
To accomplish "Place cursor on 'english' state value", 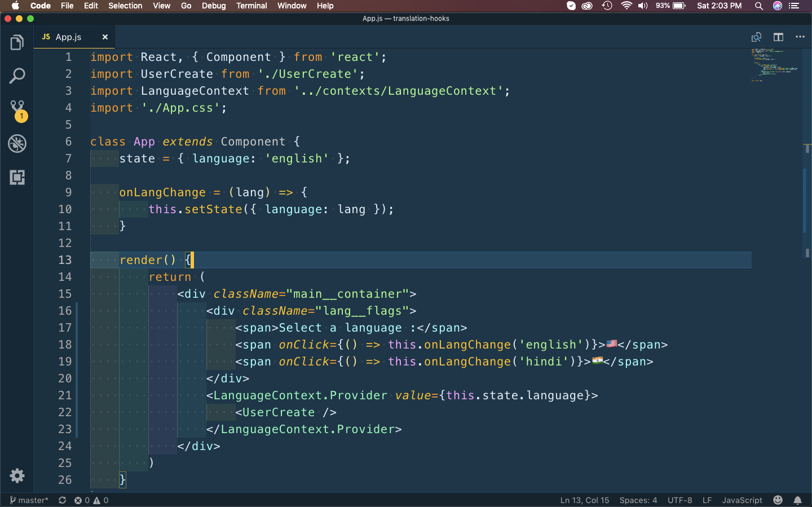I will (x=297, y=158).
